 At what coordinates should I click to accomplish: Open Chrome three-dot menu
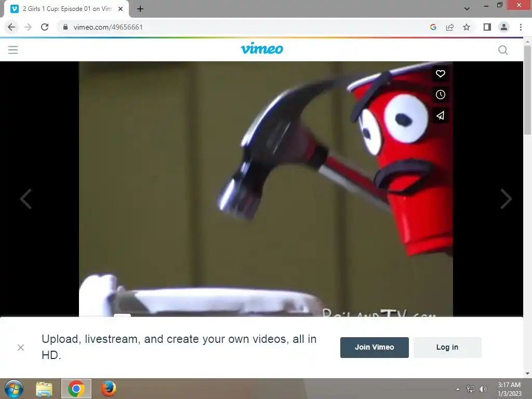click(x=521, y=27)
